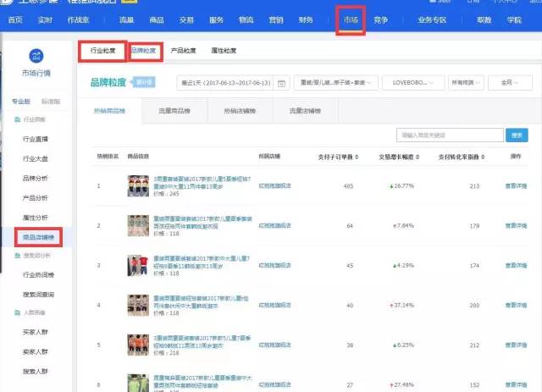Sort by 交易增长幅度 column arrows
The image size is (542, 392).
coord(418,157)
